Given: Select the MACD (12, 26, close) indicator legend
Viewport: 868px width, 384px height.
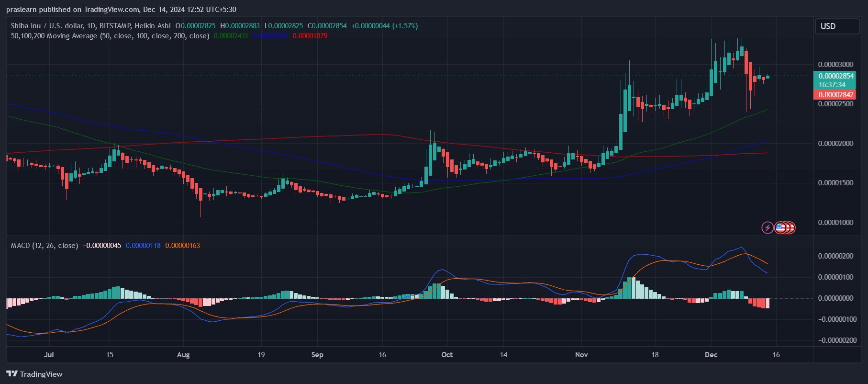Looking at the screenshot, I should 45,246.
